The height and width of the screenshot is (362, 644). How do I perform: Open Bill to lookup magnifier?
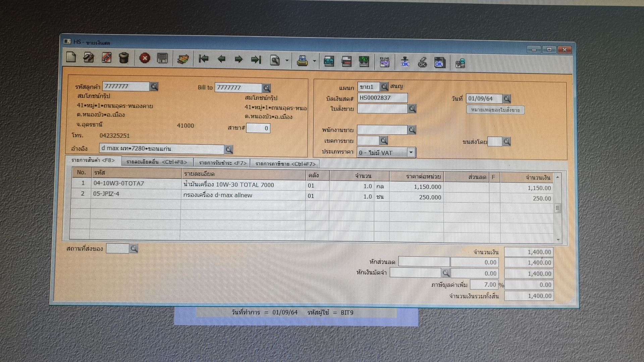click(x=267, y=88)
